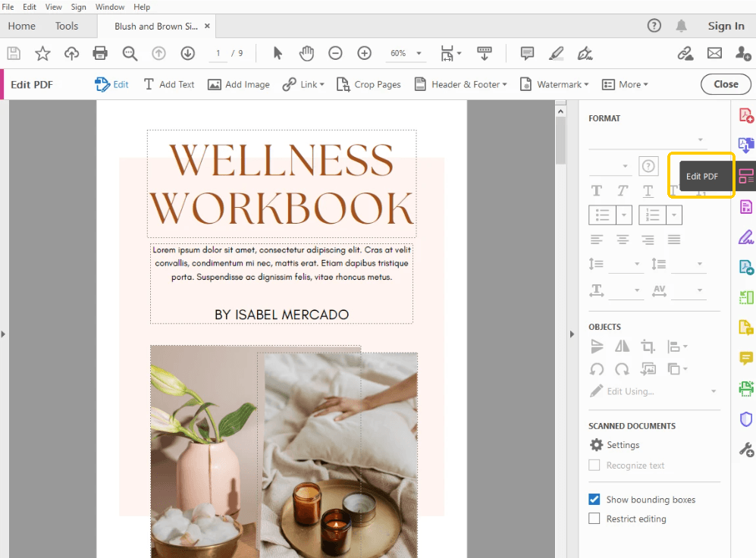
Task: Zoom out with the minus circle icon
Action: tap(335, 53)
